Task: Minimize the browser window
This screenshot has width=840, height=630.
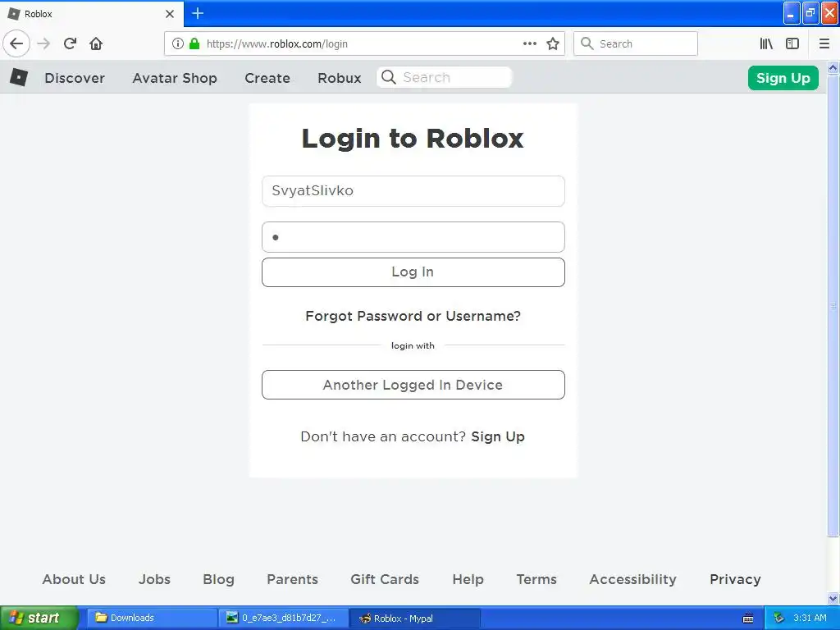Action: click(792, 13)
